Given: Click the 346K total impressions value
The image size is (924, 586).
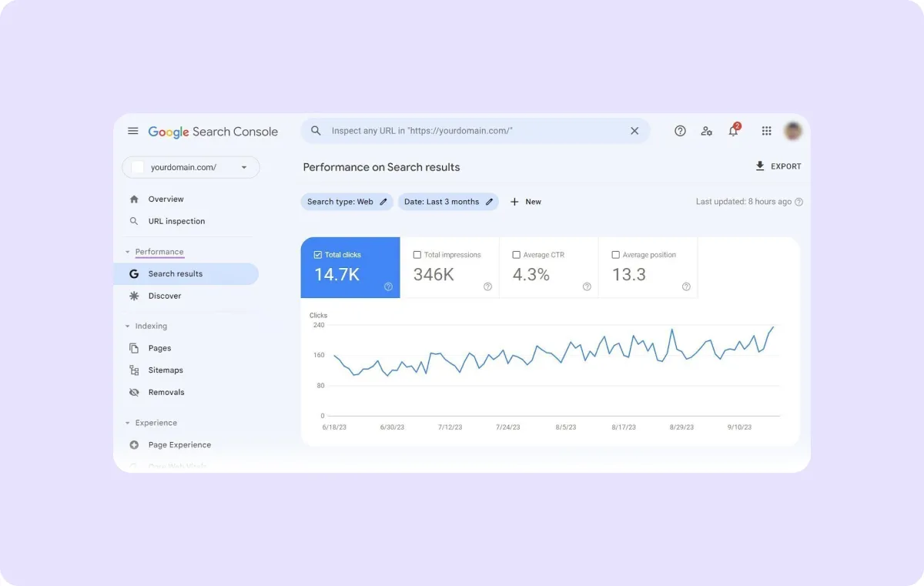Looking at the screenshot, I should tap(434, 274).
